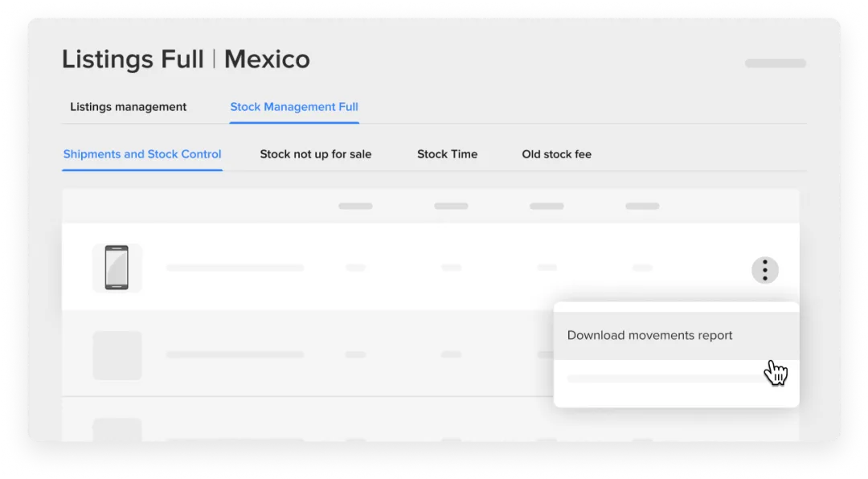Select the Stock Management Full tab

point(294,107)
